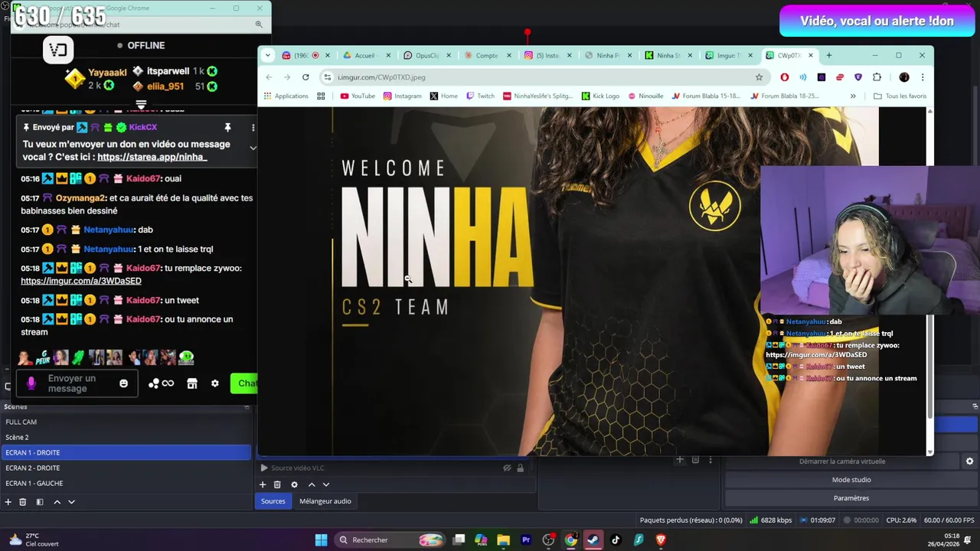Select the ECRAN 1 - GAUCHE scene
Screen dimensions: 980x551
126,483
